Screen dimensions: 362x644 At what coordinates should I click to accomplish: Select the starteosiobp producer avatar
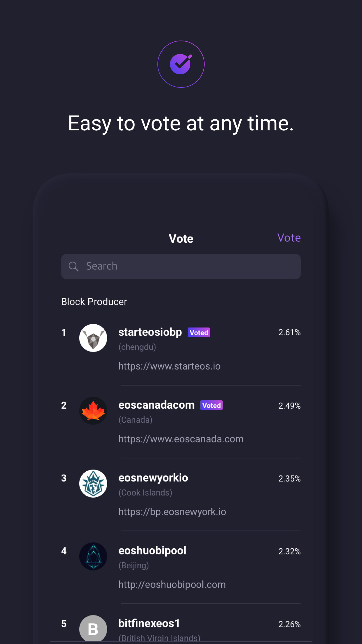tap(93, 338)
